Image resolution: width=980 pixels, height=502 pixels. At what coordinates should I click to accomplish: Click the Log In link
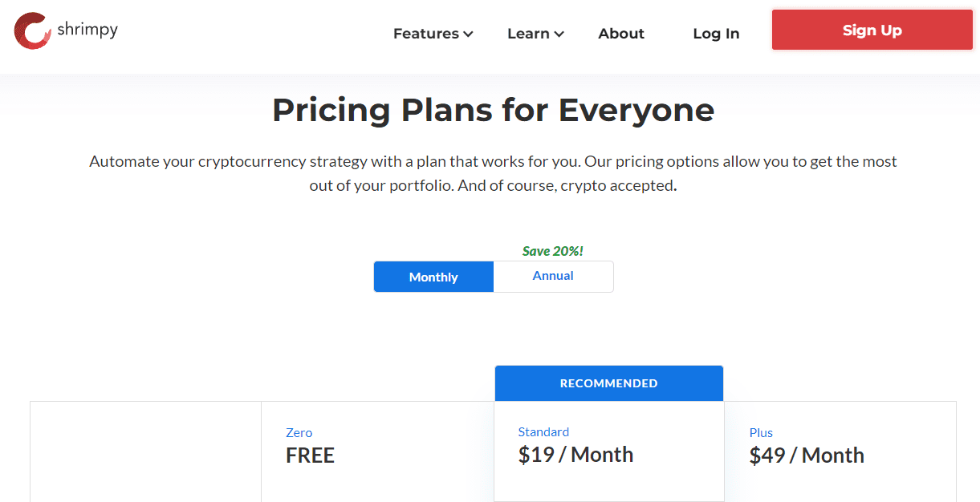[716, 34]
